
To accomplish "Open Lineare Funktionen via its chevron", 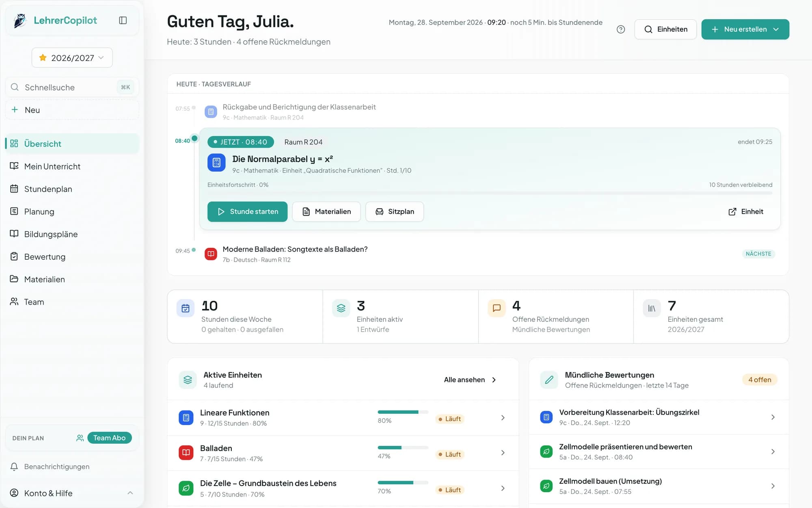I will point(503,418).
